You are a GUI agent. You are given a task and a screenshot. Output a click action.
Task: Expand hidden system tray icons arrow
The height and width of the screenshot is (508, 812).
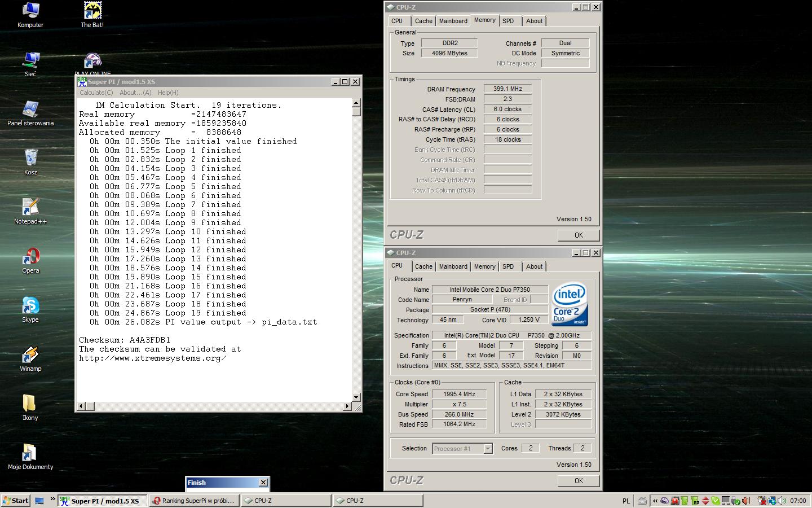click(655, 501)
